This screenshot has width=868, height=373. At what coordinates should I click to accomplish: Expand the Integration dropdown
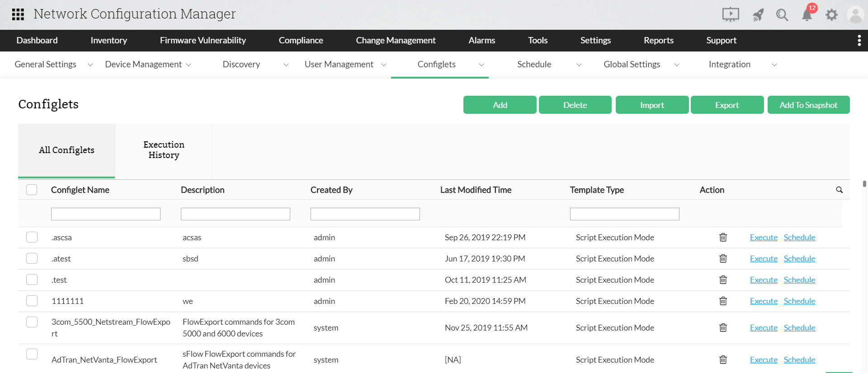pyautogui.click(x=774, y=65)
